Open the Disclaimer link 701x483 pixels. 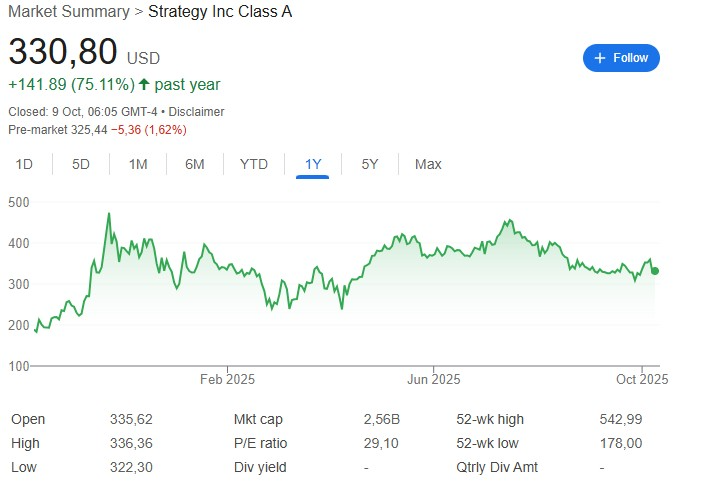[x=196, y=112]
